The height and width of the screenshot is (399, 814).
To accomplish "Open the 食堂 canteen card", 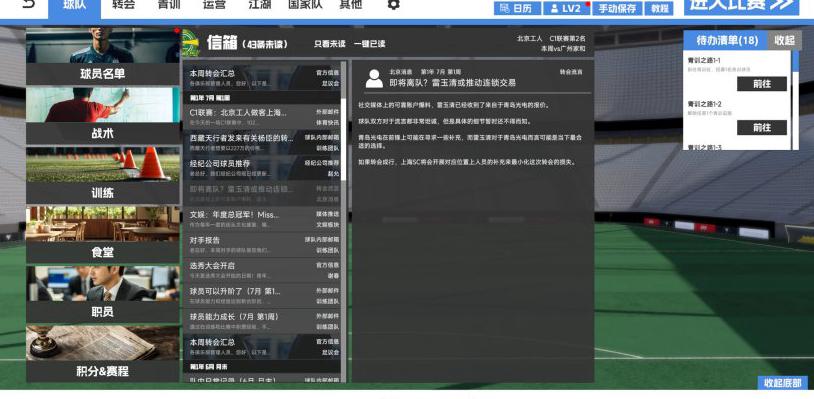I will 103,235.
